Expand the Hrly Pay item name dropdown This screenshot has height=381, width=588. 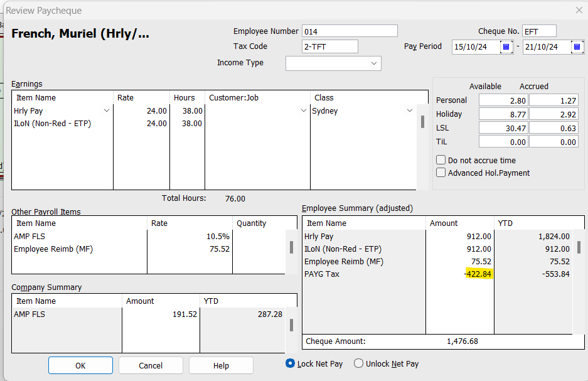tap(107, 110)
